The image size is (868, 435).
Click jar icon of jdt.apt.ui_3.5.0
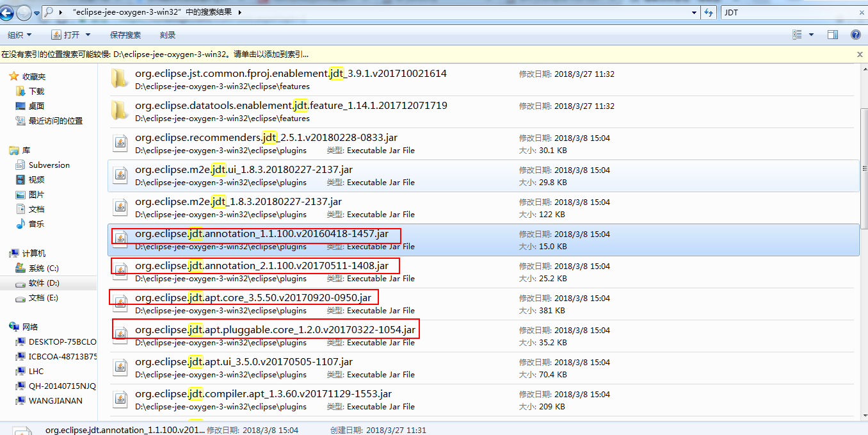click(120, 367)
